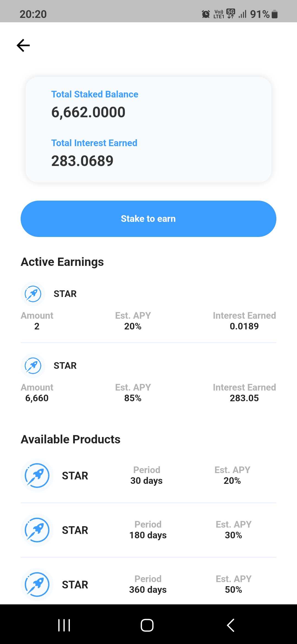The image size is (297, 644).
Task: Tap the back arrow at top
Action: coord(23,45)
